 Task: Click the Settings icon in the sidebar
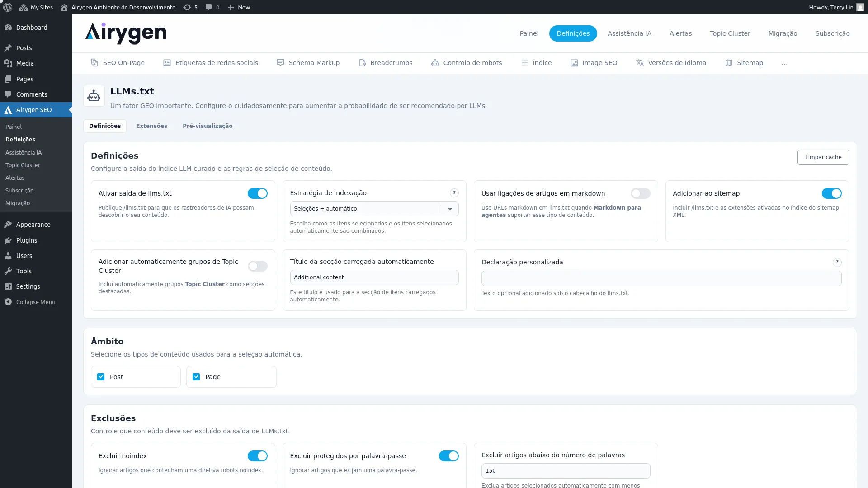point(8,286)
